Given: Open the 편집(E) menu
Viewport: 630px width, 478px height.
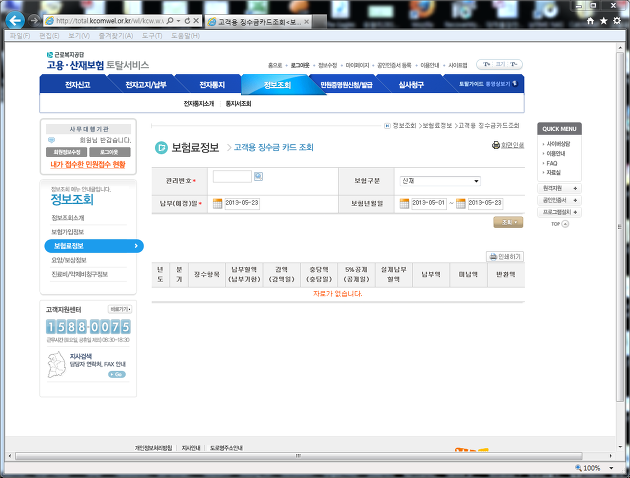Looking at the screenshot, I should 49,36.
